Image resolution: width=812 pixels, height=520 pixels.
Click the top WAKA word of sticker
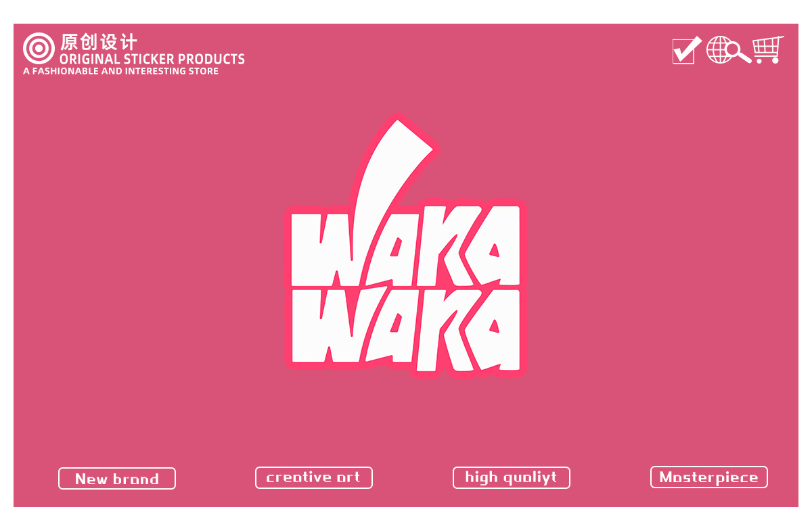click(406, 247)
